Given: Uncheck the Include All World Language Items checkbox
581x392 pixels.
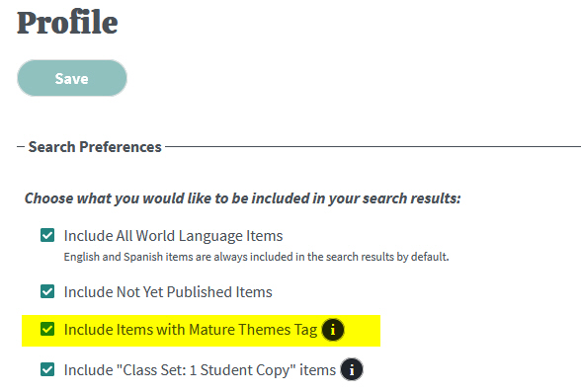Looking at the screenshot, I should [47, 235].
